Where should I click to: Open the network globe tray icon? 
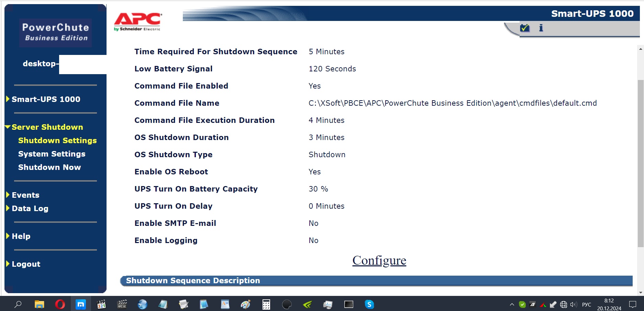click(564, 304)
